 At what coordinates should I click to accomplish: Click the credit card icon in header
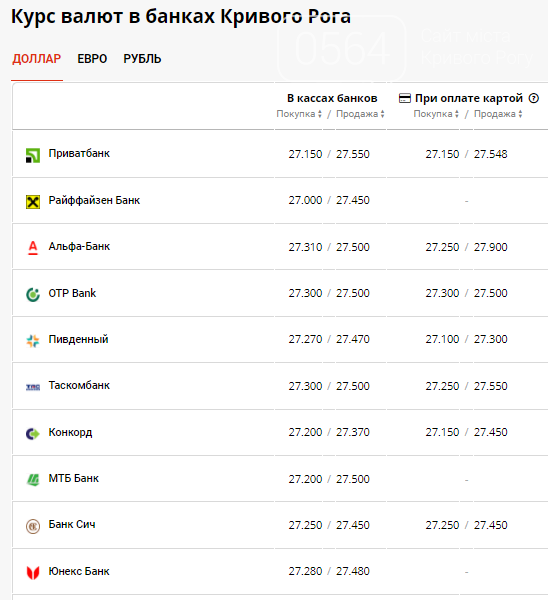[x=404, y=98]
